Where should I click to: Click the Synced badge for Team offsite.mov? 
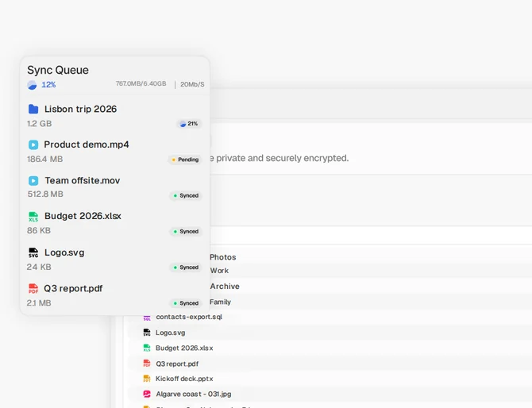tap(186, 196)
